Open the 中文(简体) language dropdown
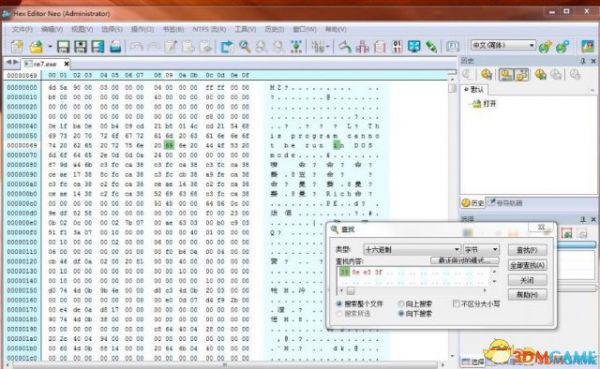The height and width of the screenshot is (369, 600). (503, 45)
